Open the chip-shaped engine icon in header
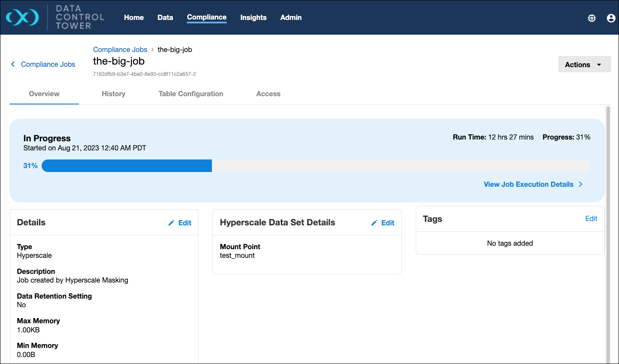This screenshot has width=619, height=364. click(x=591, y=18)
